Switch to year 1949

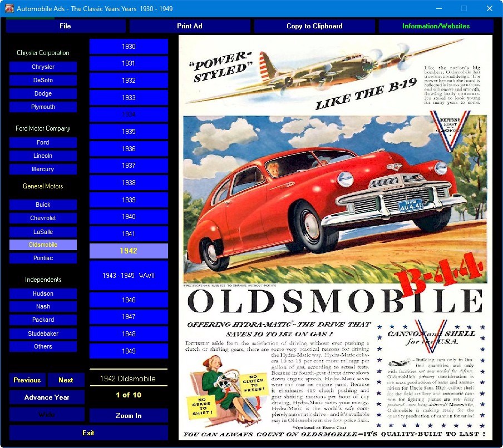pos(128,351)
